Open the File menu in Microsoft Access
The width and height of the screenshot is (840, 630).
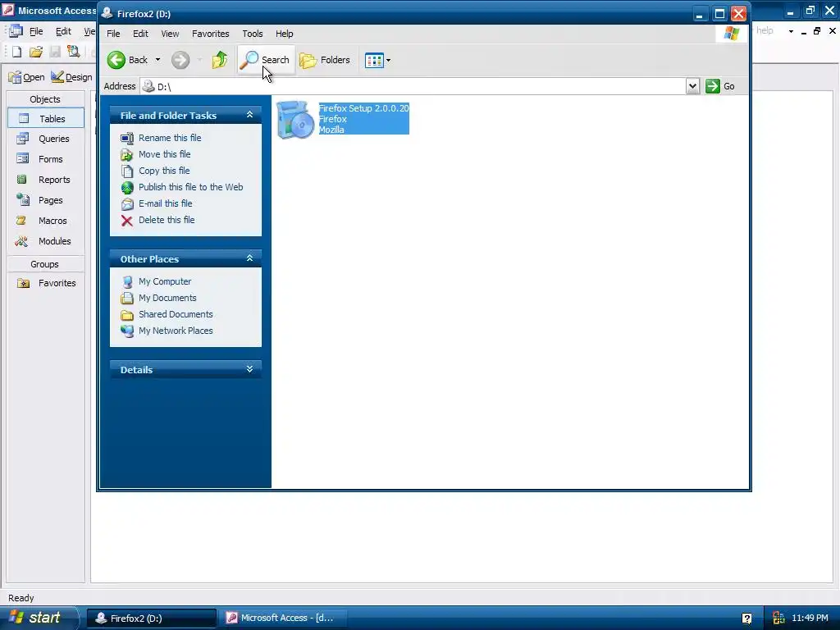point(36,32)
